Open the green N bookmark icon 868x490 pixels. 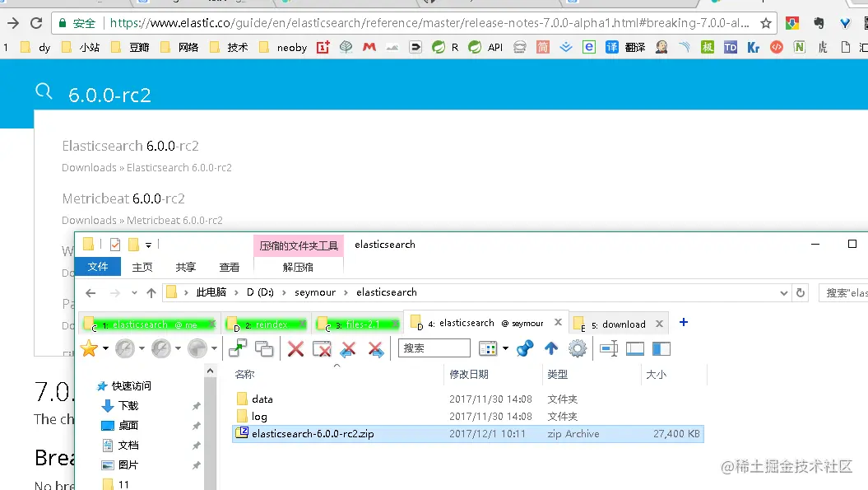800,47
